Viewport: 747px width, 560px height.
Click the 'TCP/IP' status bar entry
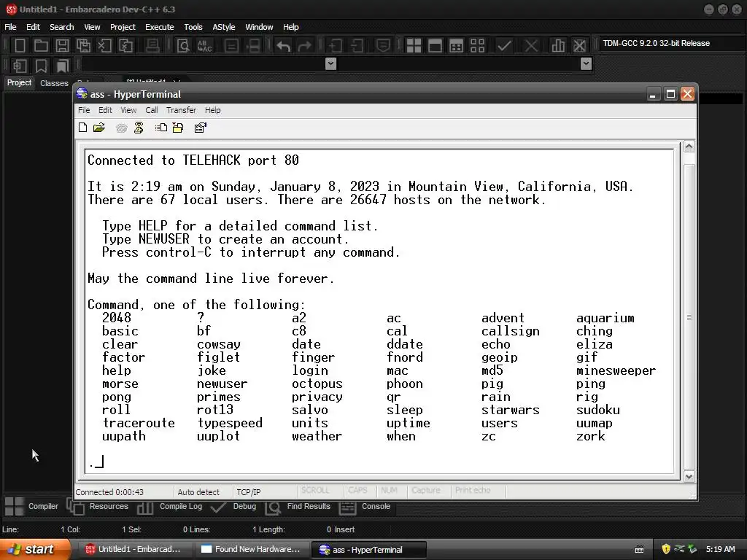(249, 492)
